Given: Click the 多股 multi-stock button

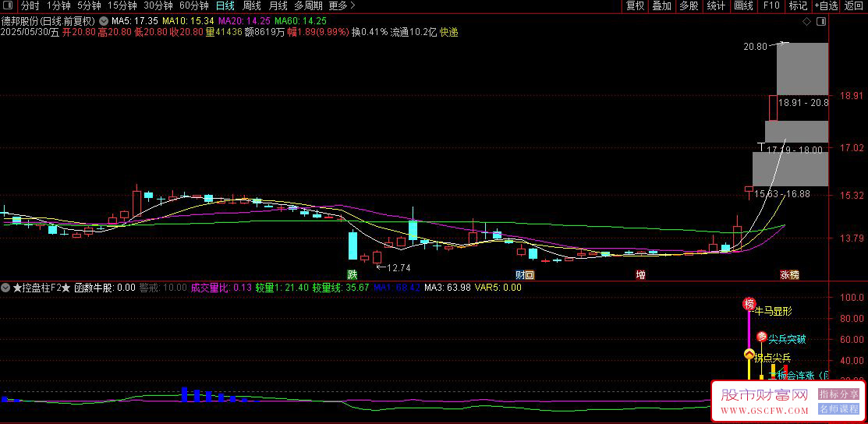Looking at the screenshot, I should [x=689, y=6].
